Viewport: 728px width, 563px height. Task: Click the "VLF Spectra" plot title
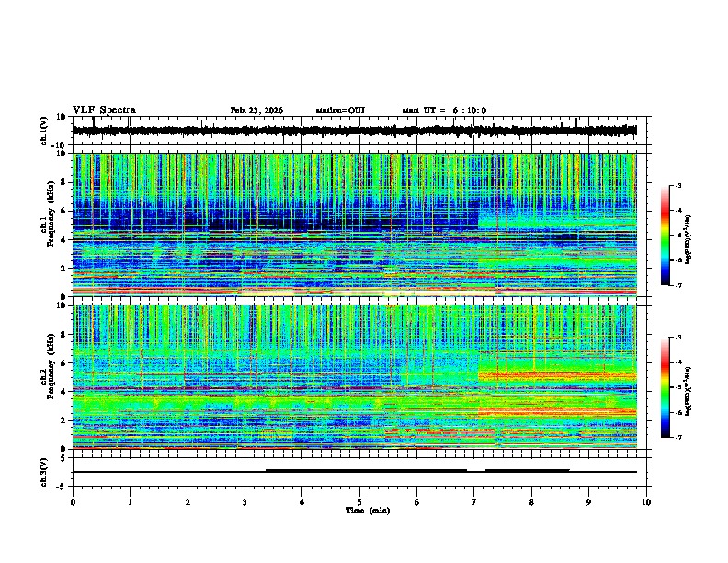pyautogui.click(x=104, y=110)
